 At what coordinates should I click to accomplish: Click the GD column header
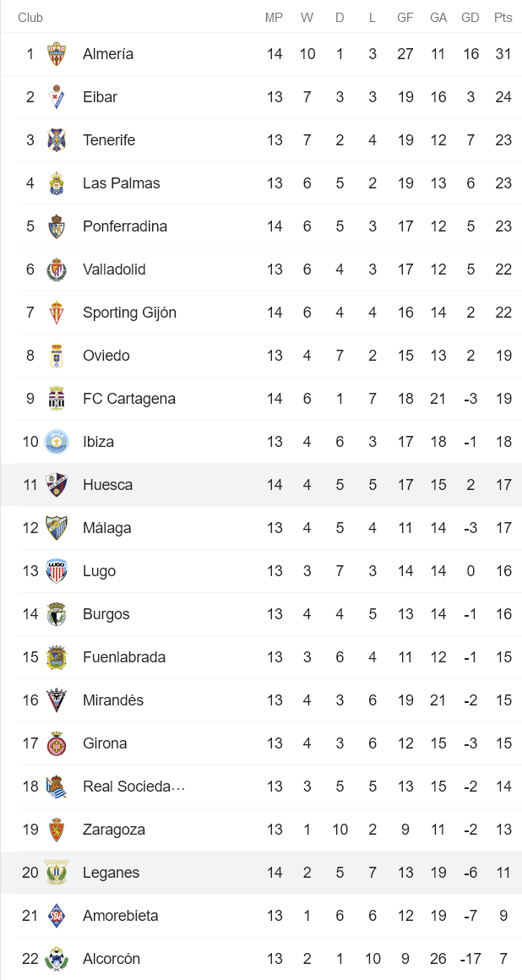click(x=470, y=17)
